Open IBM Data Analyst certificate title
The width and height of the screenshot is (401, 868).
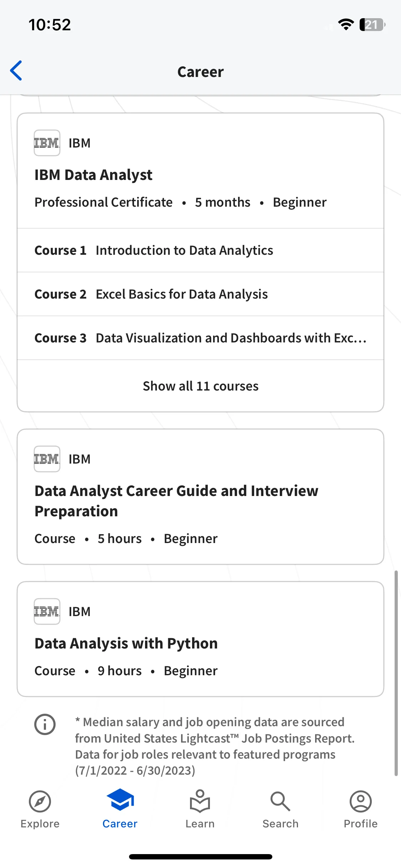pos(93,175)
